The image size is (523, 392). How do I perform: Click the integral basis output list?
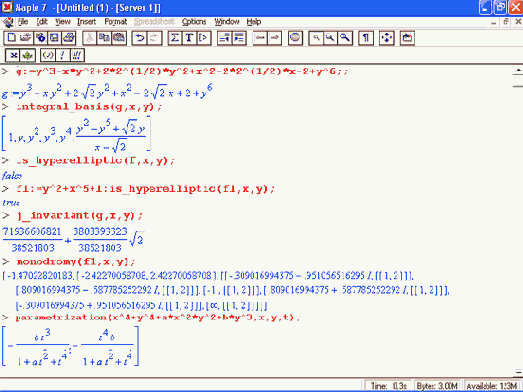click(76, 133)
